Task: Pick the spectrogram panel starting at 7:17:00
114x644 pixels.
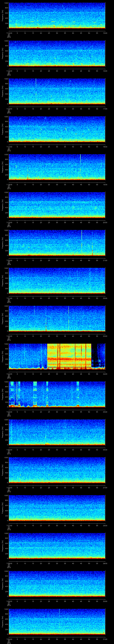Action: click(x=57, y=129)
